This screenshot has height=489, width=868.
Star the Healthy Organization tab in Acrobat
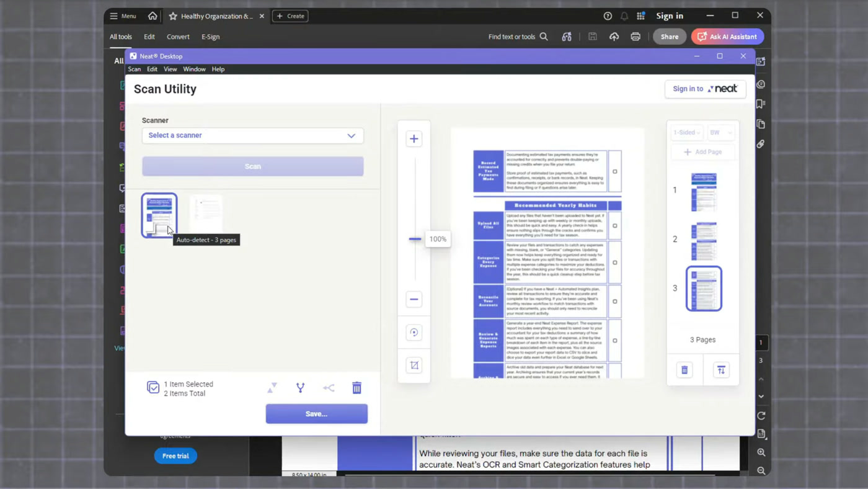pyautogui.click(x=173, y=16)
